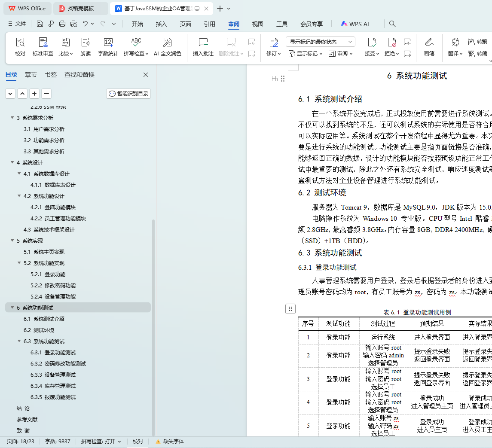The image size is (492, 448).
Task: Switch to the 章节 navigation tab
Action: coord(31,75)
